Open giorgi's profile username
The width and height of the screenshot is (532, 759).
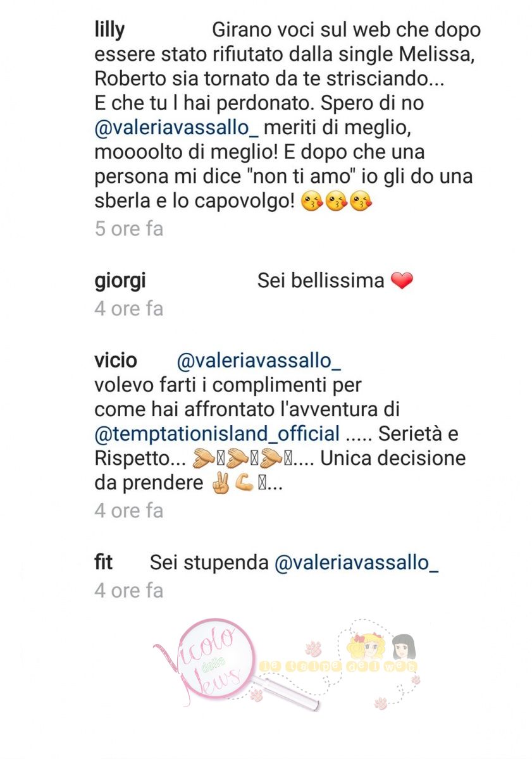pyautogui.click(x=120, y=281)
